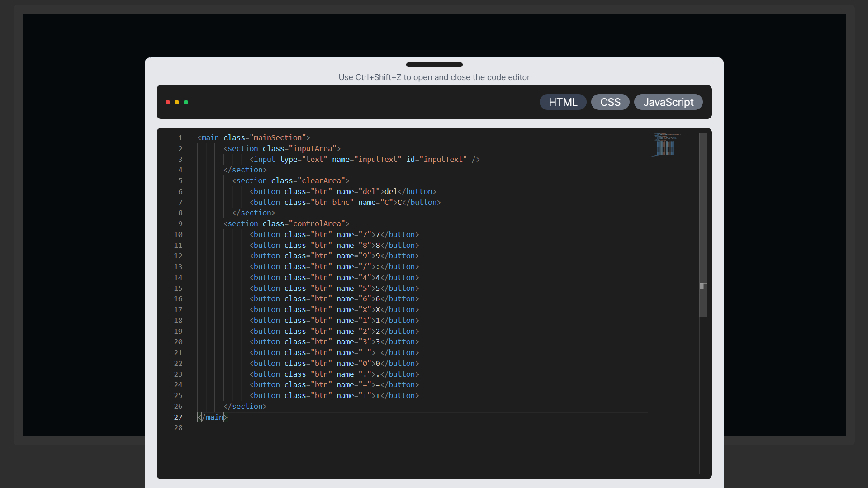Click the Ctrl+Shift+Z hint text

tap(434, 77)
